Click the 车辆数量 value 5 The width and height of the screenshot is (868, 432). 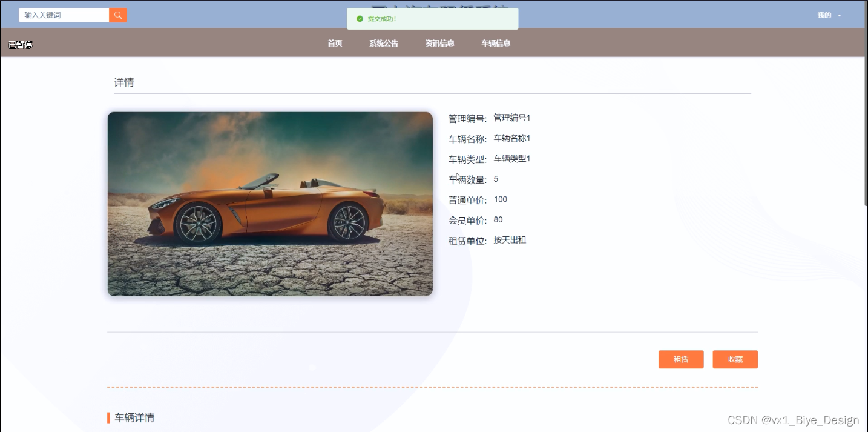click(496, 179)
